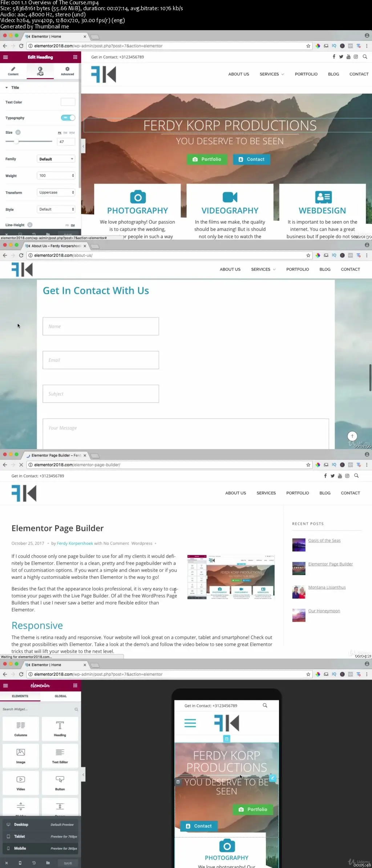Click responsive mode phone icon in bottom toolbar
The width and height of the screenshot is (372, 868).
tap(20, 863)
